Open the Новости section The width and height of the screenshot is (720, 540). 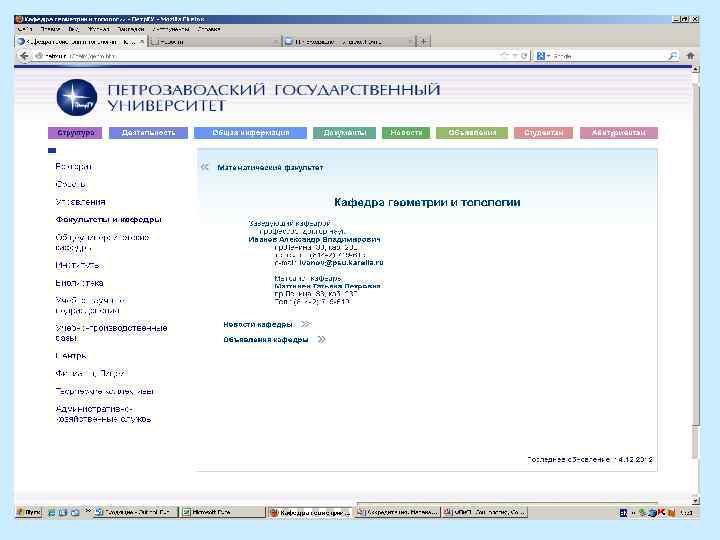click(x=406, y=133)
